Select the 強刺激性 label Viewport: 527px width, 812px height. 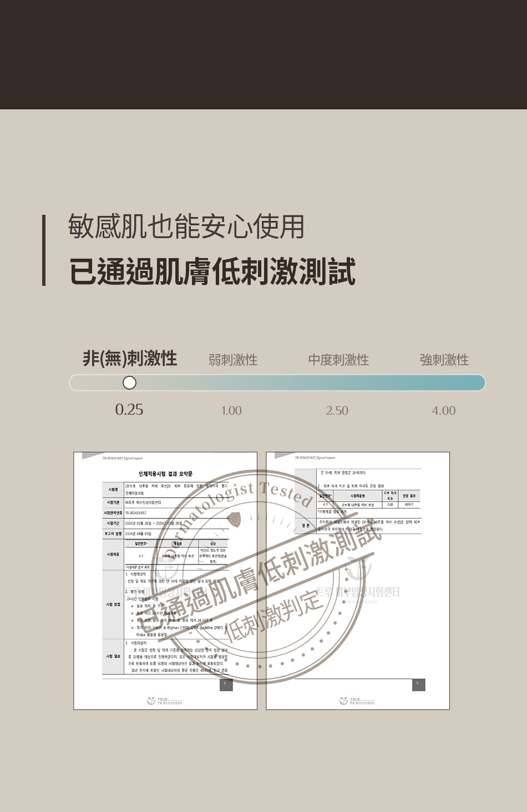click(x=444, y=360)
